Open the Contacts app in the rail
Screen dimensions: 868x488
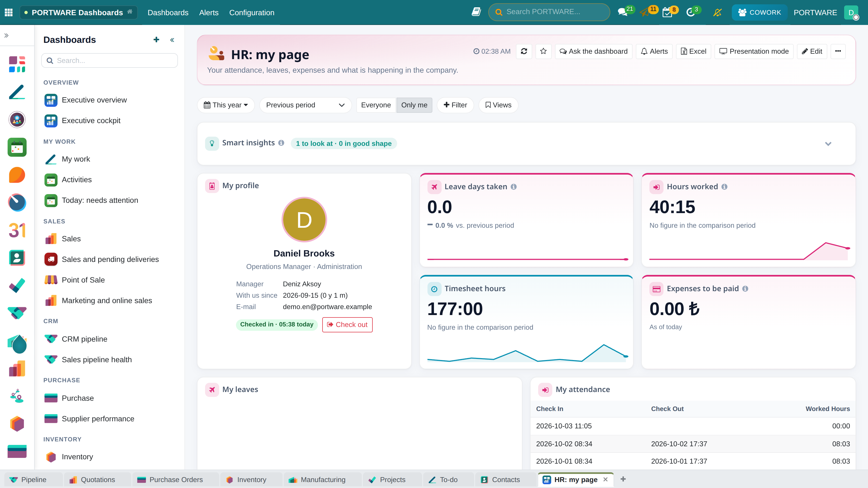click(17, 258)
